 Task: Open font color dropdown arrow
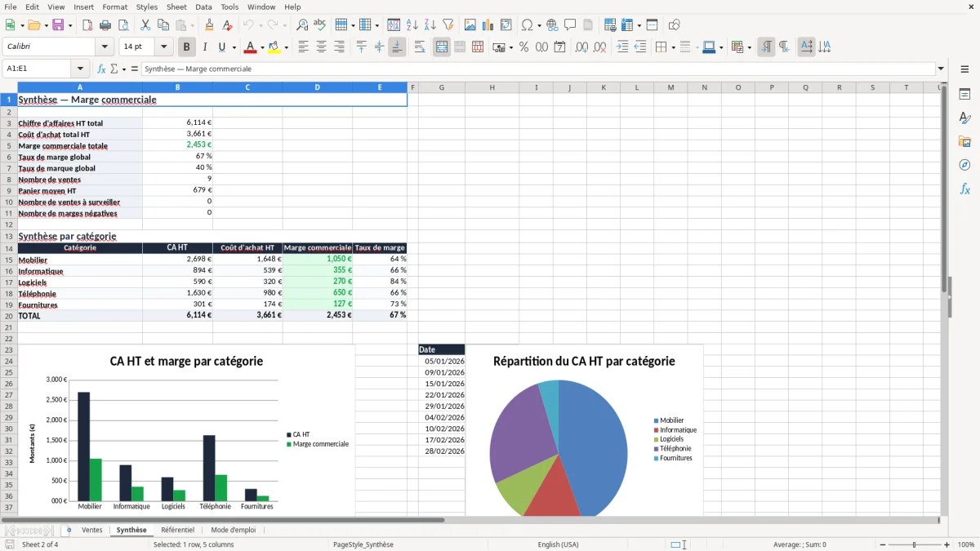point(261,47)
